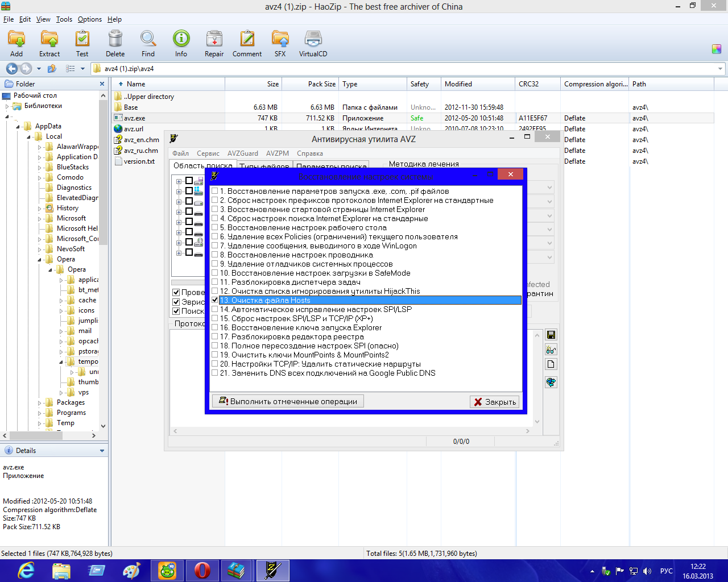Check item 21 Заменить DNS на Google Public DNS
This screenshot has width=728, height=582.
pyautogui.click(x=215, y=373)
